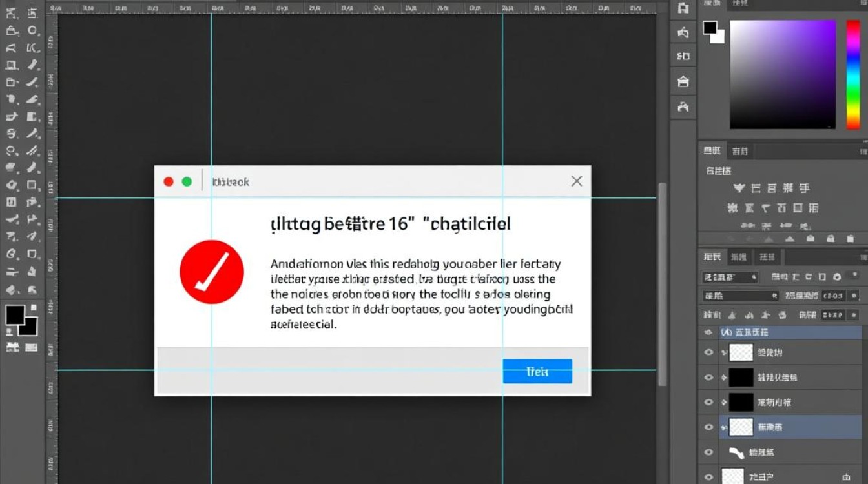The image size is (868, 484).
Task: Open the layer filter type dropdown
Action: click(730, 277)
